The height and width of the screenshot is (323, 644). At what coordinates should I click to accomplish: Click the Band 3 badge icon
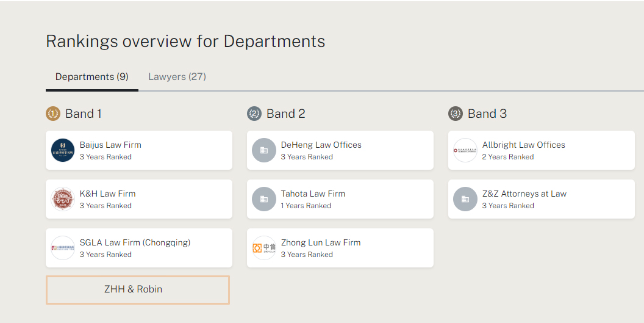click(456, 114)
